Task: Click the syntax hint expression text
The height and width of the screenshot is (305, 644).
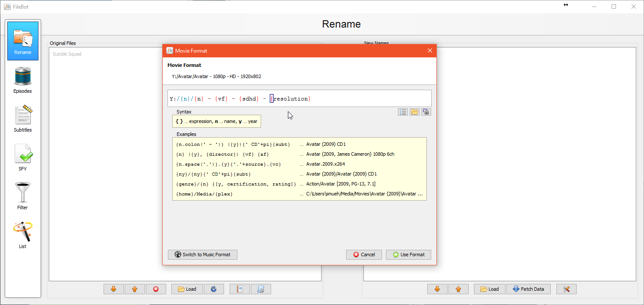Action: [216, 121]
